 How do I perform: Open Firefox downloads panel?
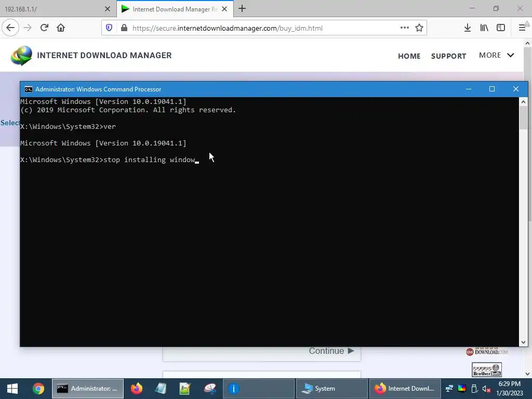coord(468,28)
